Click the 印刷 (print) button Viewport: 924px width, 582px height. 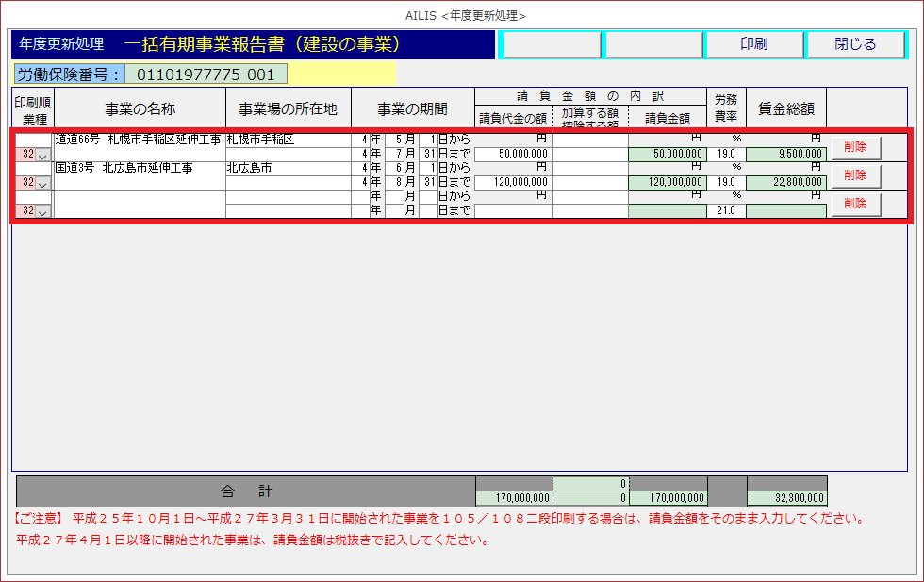tap(753, 44)
